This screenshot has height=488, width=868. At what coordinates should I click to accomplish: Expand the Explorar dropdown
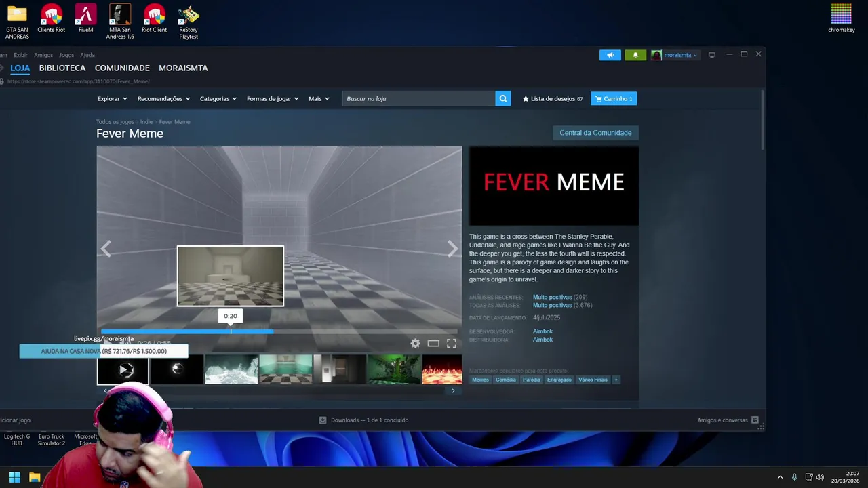pyautogui.click(x=112, y=99)
